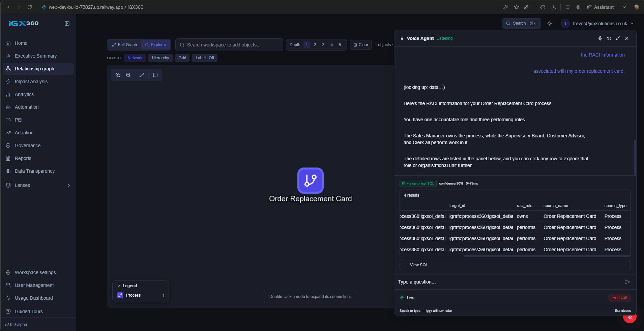Click the owns row in results
The image size is (644, 331).
pyautogui.click(x=515, y=216)
